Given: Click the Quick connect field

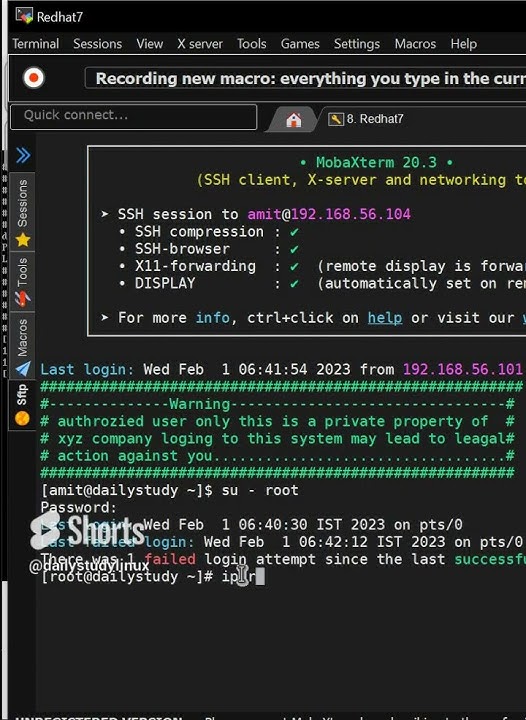Looking at the screenshot, I should coord(134,117).
